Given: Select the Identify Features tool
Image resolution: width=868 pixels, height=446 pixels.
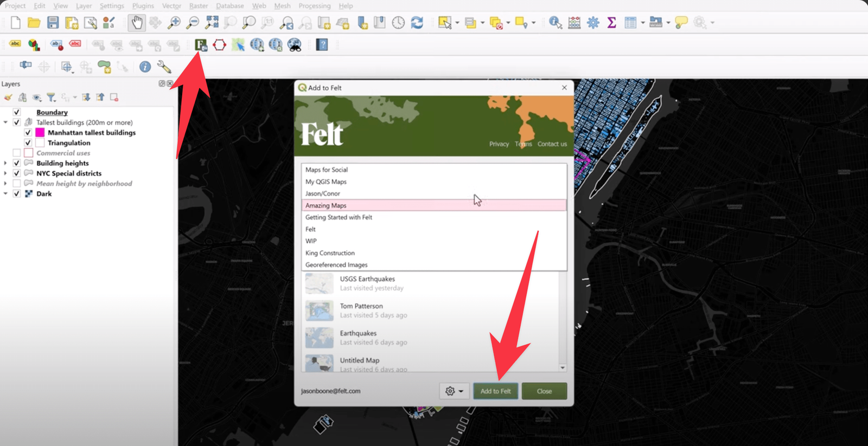Looking at the screenshot, I should (x=555, y=23).
